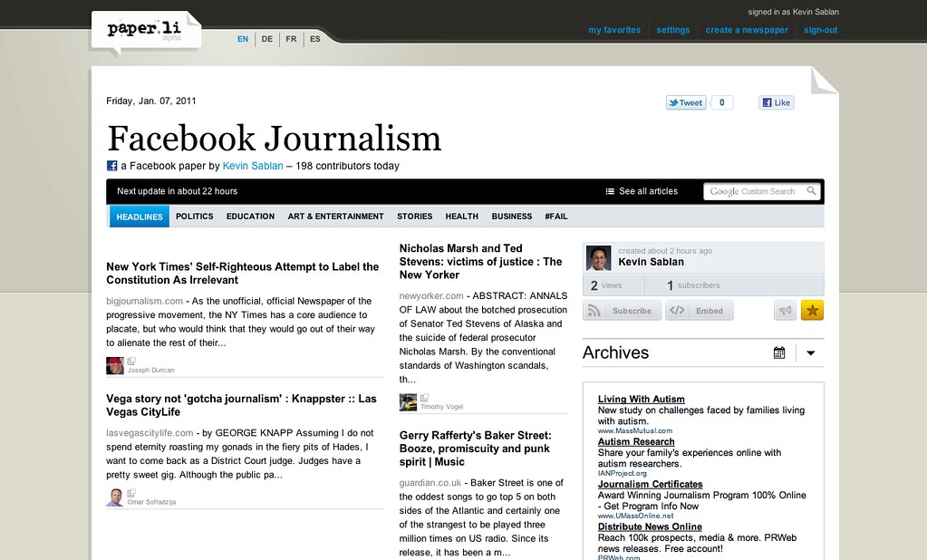Go to Art & Entertainment tab

pyautogui.click(x=336, y=217)
